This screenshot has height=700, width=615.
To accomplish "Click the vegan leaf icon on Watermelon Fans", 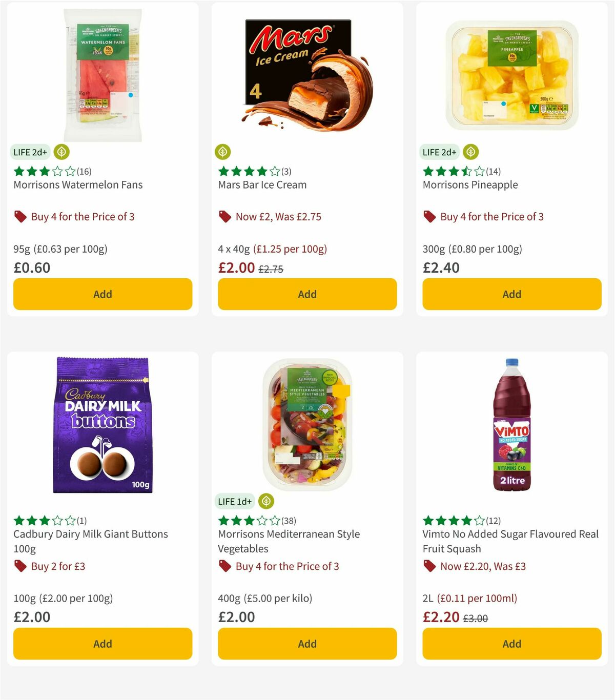I will [60, 152].
